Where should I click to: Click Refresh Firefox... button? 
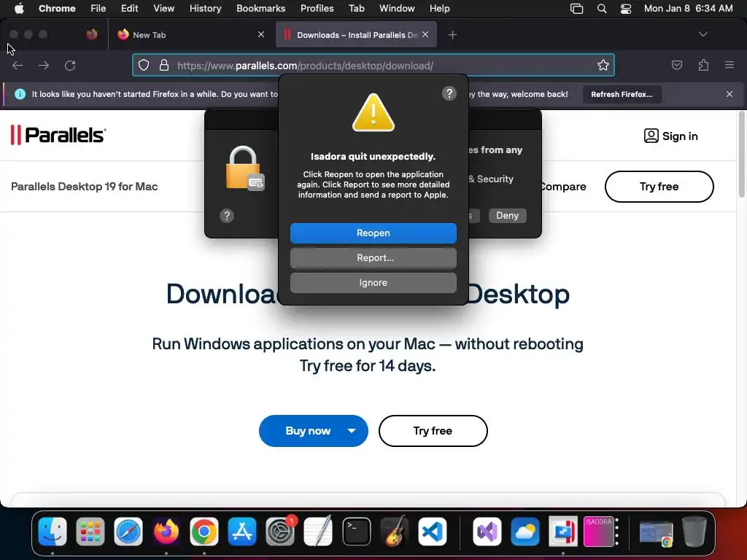(x=622, y=94)
